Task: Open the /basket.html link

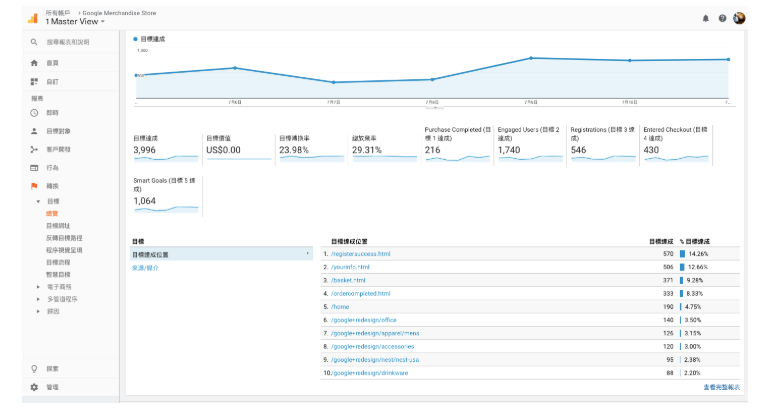Action: 348,280
